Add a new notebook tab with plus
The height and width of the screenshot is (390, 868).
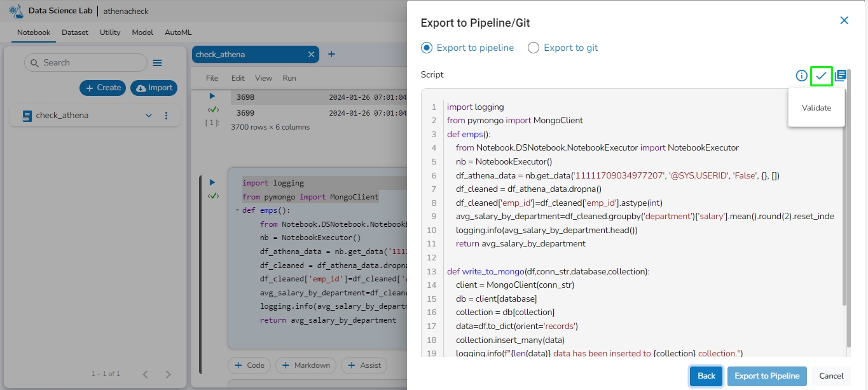[x=331, y=54]
